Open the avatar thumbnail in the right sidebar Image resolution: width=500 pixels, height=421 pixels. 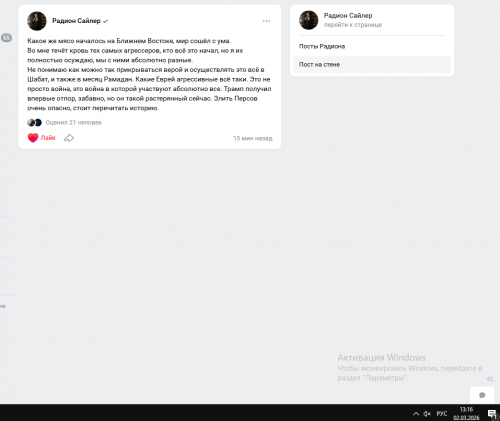pyautogui.click(x=309, y=20)
